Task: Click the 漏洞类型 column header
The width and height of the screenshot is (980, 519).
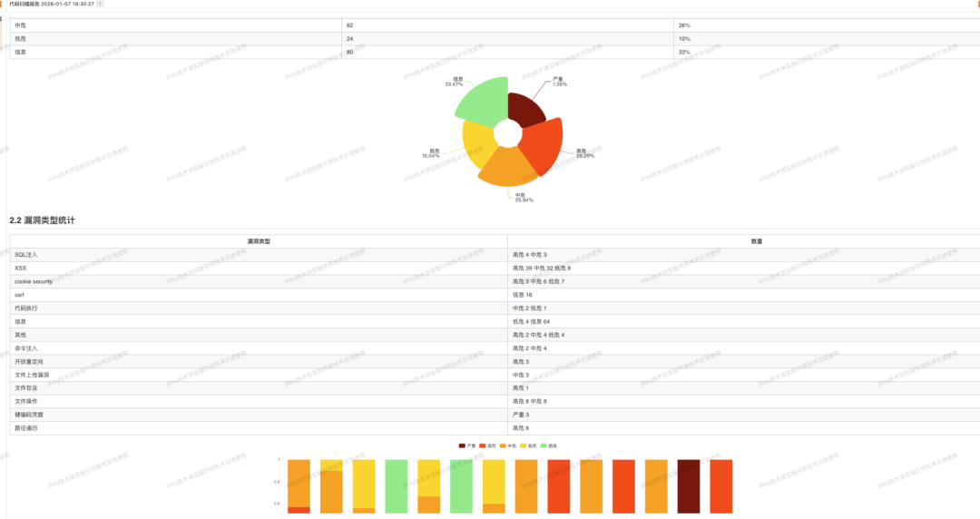Action: [259, 241]
